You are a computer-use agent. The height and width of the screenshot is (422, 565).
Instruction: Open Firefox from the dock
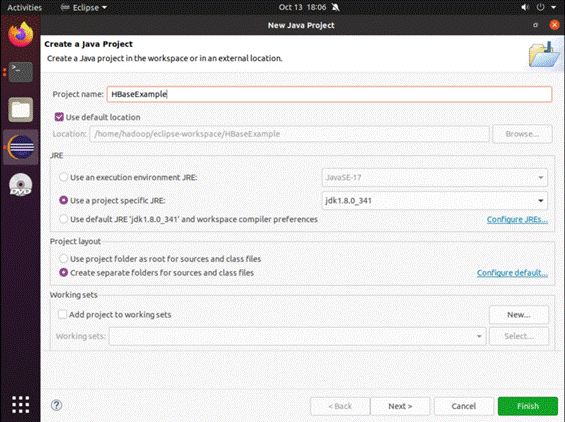pos(21,34)
